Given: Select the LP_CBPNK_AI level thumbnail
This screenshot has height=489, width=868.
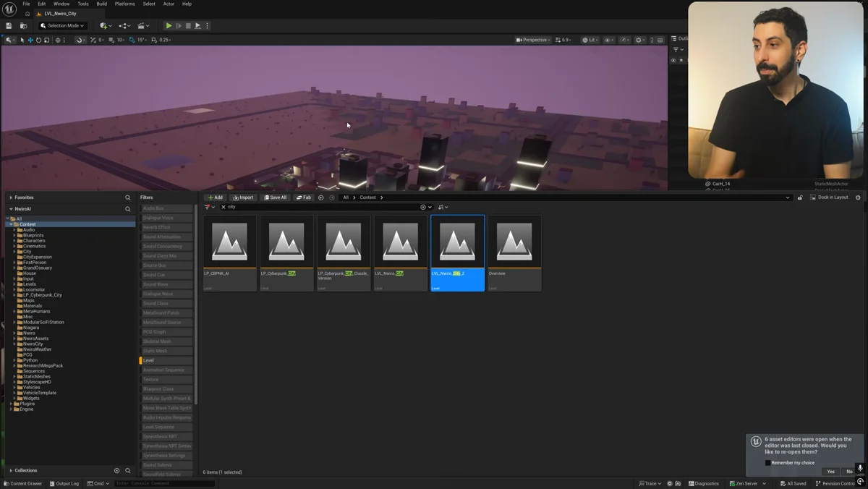Looking at the screenshot, I should click(x=230, y=253).
